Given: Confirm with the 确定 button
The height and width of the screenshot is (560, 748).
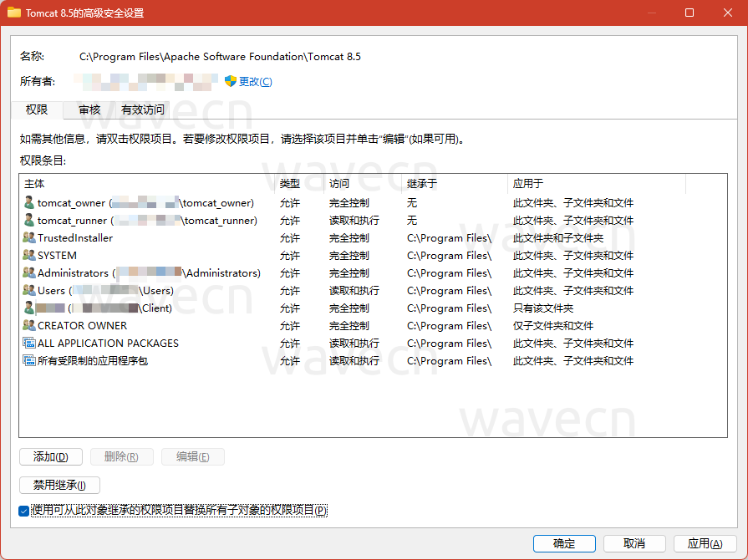Looking at the screenshot, I should click(x=564, y=543).
